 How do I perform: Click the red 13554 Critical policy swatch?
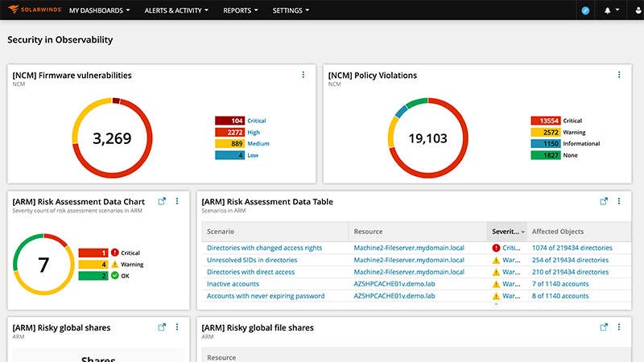(546, 121)
